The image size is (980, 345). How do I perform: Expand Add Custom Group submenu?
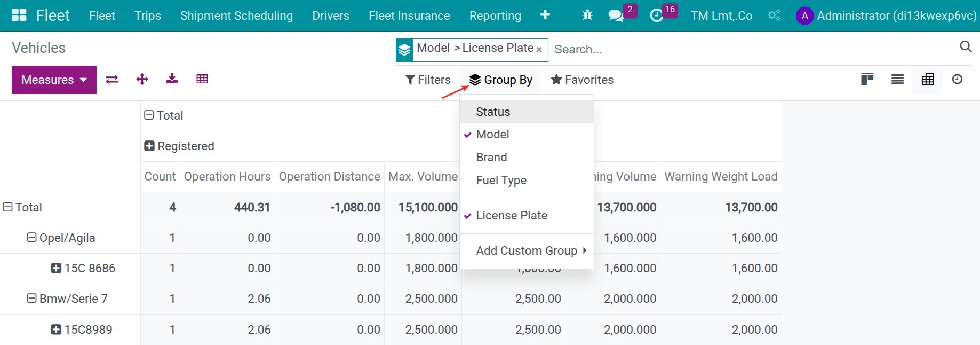(x=527, y=250)
